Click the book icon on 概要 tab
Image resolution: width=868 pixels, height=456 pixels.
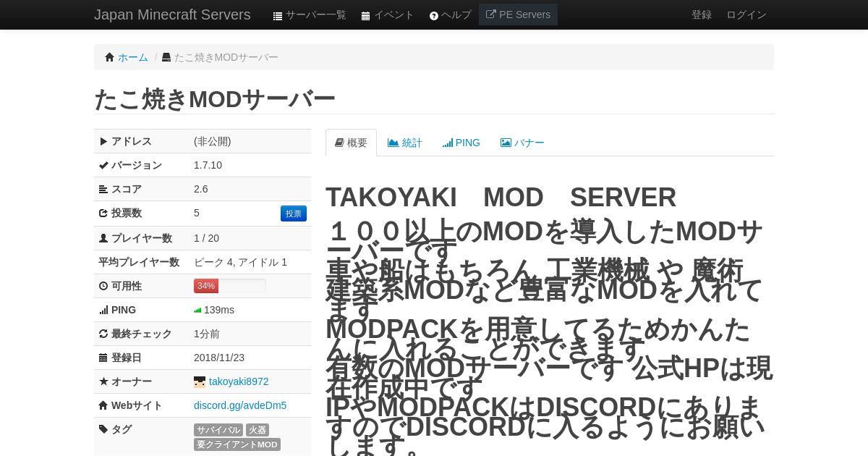point(339,143)
